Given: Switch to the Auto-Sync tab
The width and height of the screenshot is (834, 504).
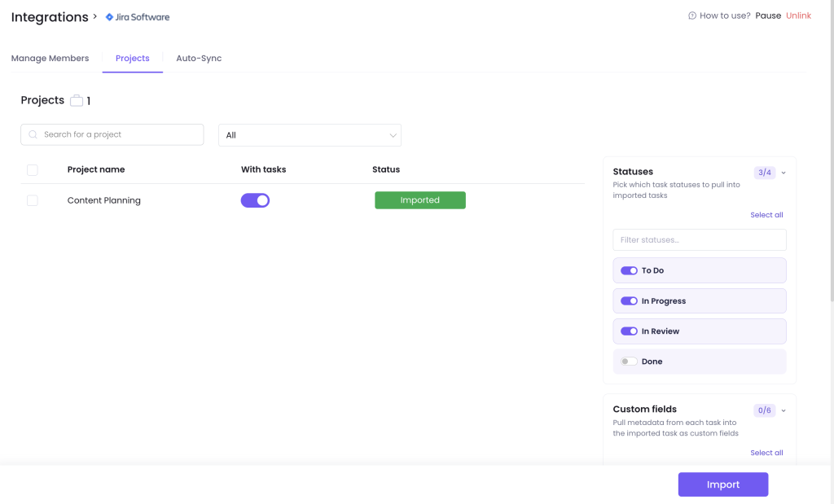Looking at the screenshot, I should [199, 59].
